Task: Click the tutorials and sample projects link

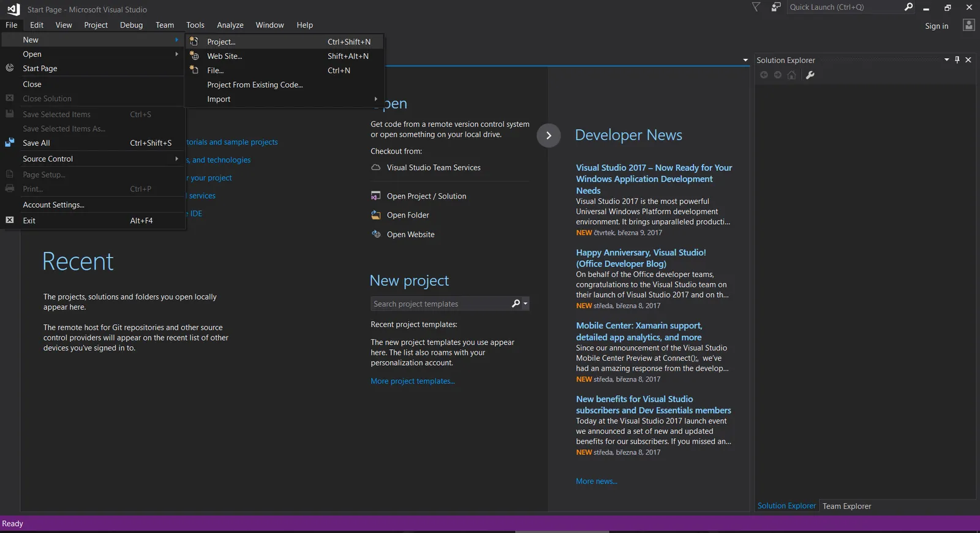Action: [x=232, y=142]
